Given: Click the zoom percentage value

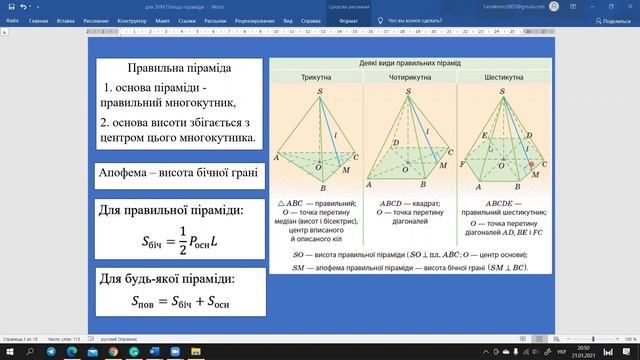Looking at the screenshot, I should pos(631,339).
